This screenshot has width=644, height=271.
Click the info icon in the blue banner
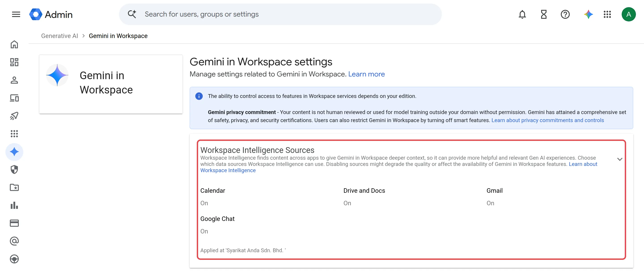(199, 96)
